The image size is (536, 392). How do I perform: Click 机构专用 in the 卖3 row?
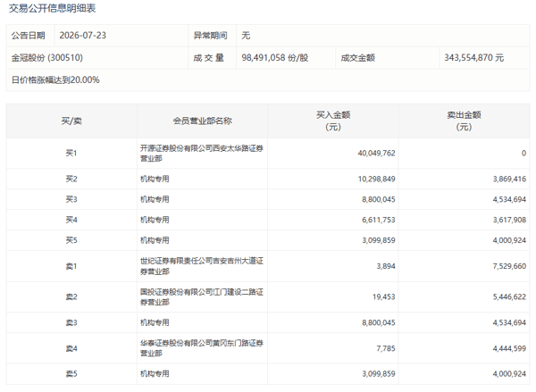155,322
